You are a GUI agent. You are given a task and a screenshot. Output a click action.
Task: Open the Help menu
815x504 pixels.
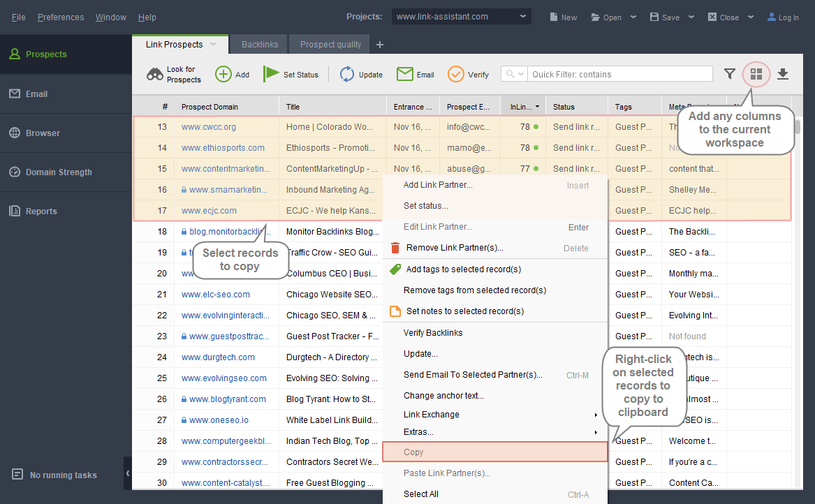tap(147, 17)
